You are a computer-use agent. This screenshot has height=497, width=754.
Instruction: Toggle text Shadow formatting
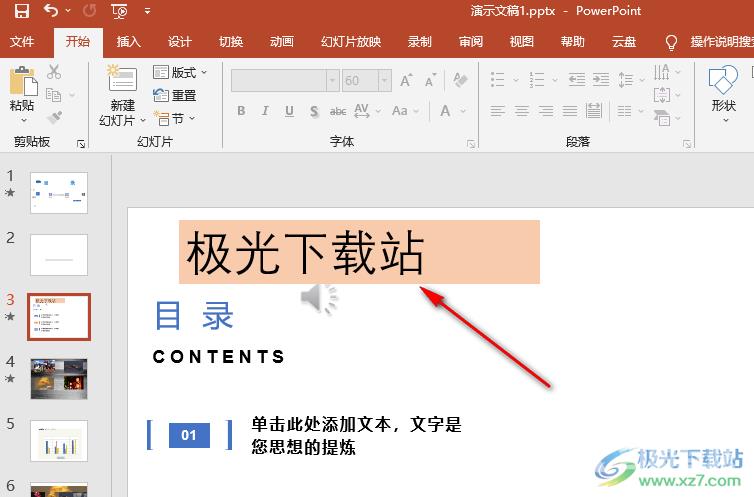click(314, 112)
